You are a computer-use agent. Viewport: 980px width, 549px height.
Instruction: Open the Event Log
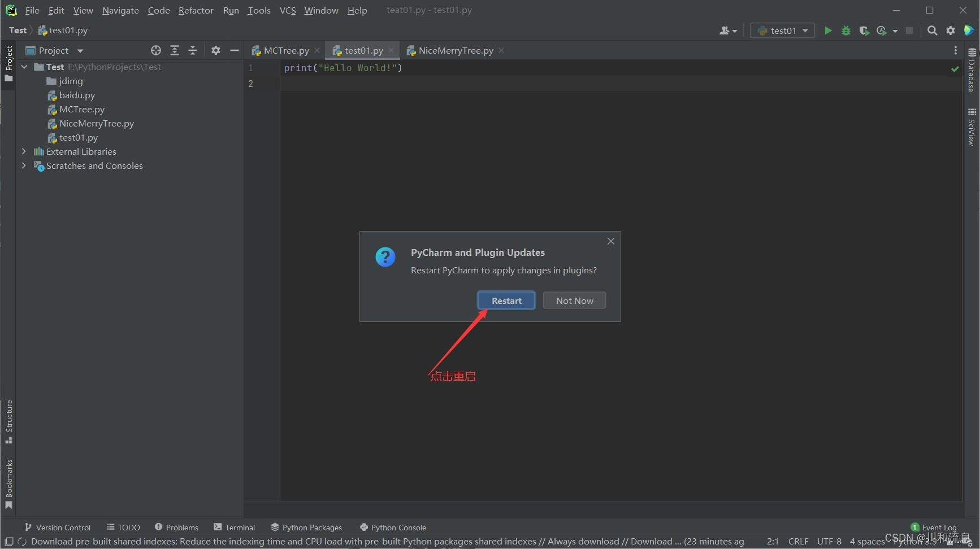pos(934,527)
